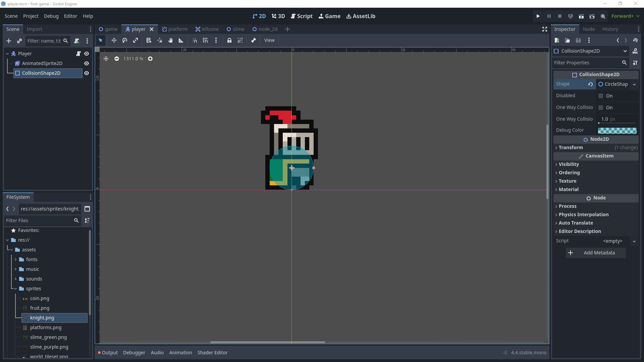This screenshot has width=644, height=362.
Task: Enable the One Way Collision checkbox
Action: pyautogui.click(x=601, y=108)
